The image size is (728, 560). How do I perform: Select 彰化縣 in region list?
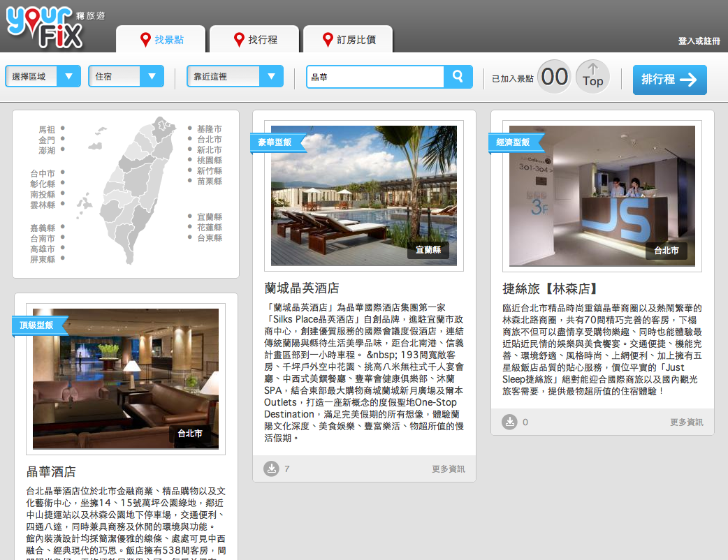pyautogui.click(x=43, y=184)
